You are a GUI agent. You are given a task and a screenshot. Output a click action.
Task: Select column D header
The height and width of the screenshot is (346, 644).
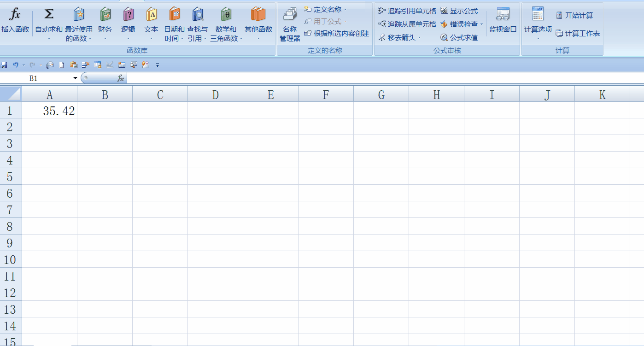click(215, 95)
